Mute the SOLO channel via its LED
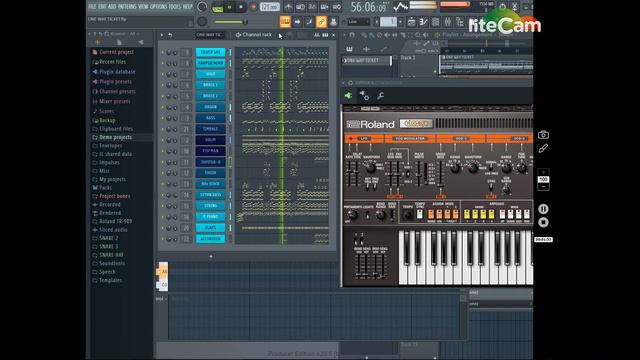The width and height of the screenshot is (640, 360). 163,74
